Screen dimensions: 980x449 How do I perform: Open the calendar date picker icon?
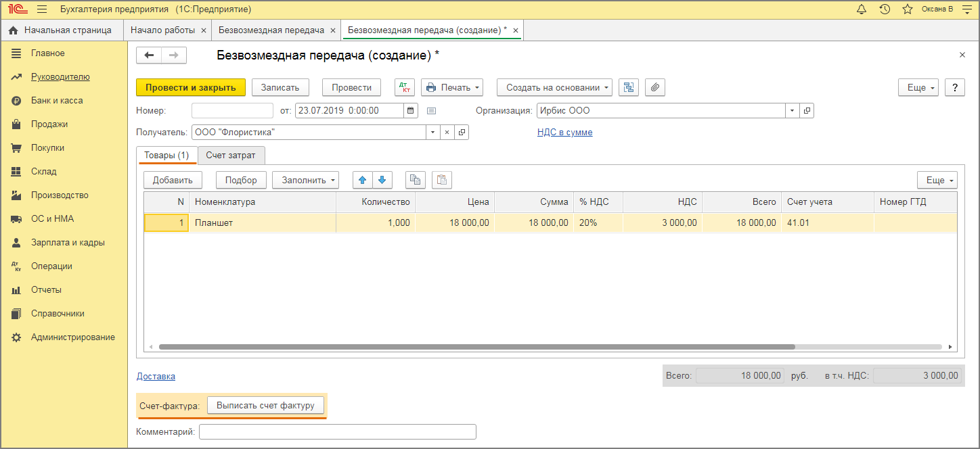[x=411, y=111]
